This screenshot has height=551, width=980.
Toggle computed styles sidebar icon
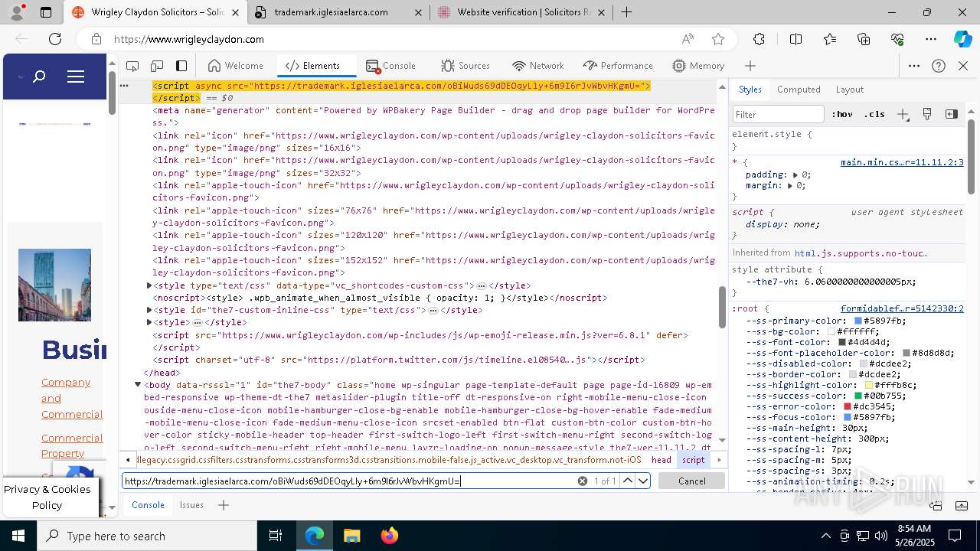[x=952, y=114]
